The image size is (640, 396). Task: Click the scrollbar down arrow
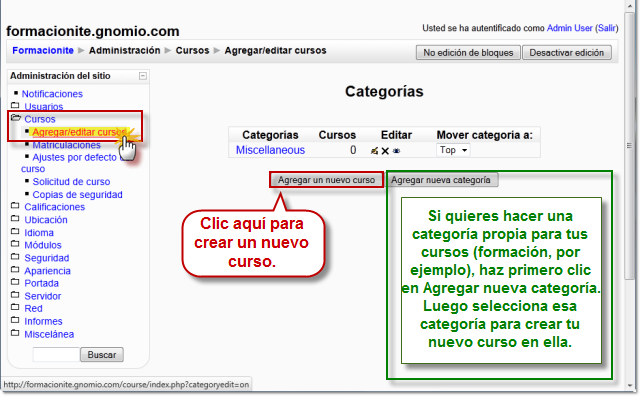[629, 386]
